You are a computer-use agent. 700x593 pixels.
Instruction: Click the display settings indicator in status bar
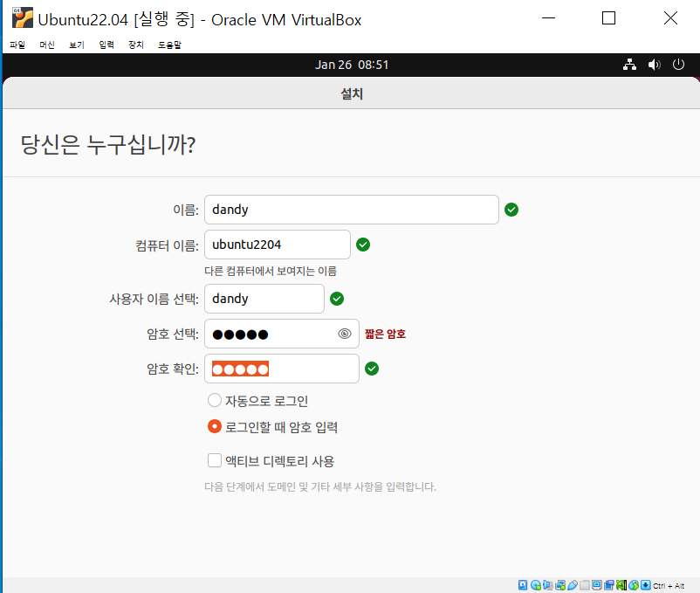[597, 585]
